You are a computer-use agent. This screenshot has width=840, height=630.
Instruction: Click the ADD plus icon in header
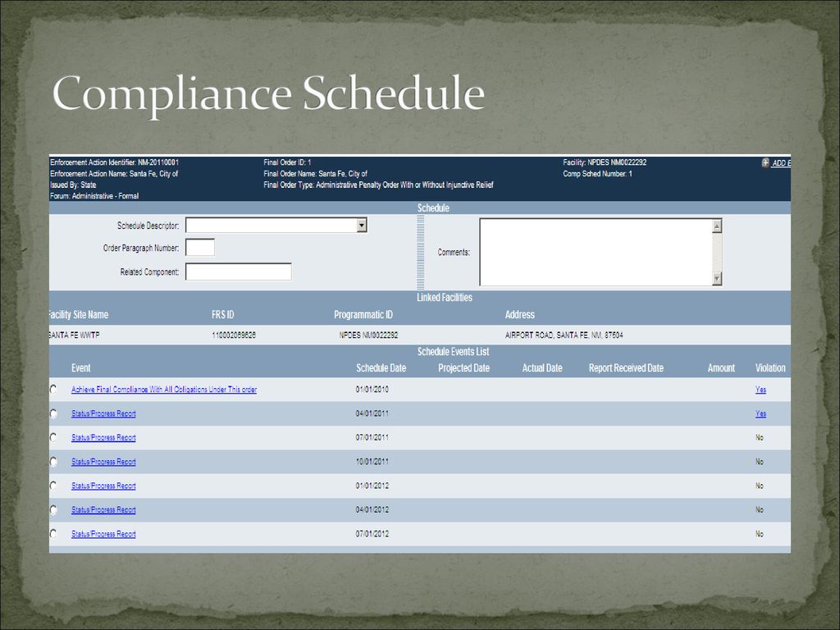click(x=765, y=163)
